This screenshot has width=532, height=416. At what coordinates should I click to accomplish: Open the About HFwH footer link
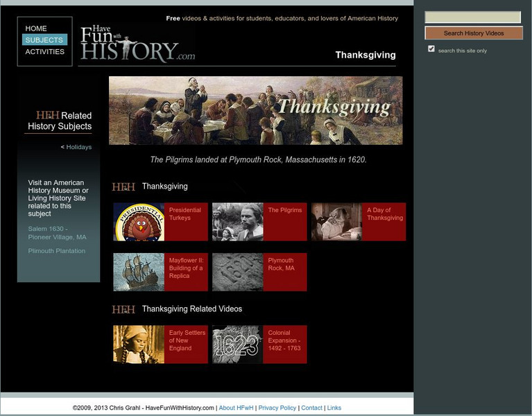(x=236, y=408)
